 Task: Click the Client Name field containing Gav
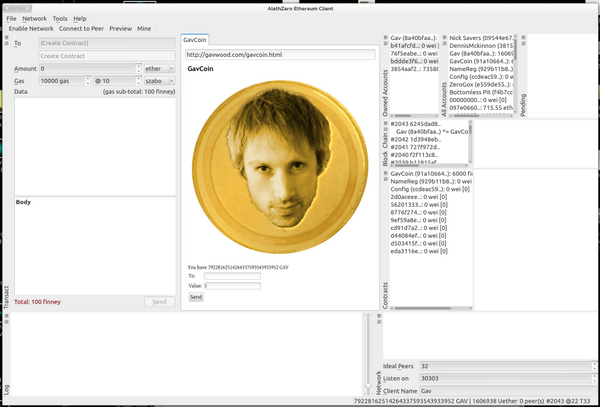point(508,391)
